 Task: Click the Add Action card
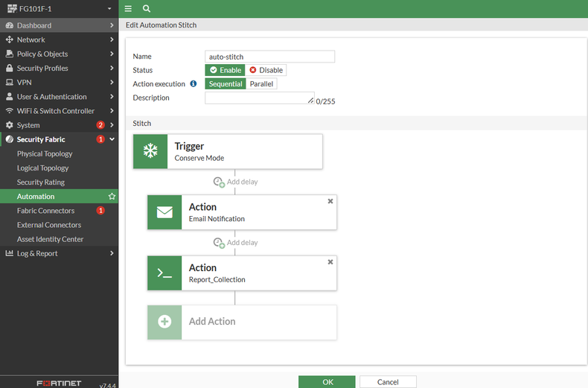point(242,322)
